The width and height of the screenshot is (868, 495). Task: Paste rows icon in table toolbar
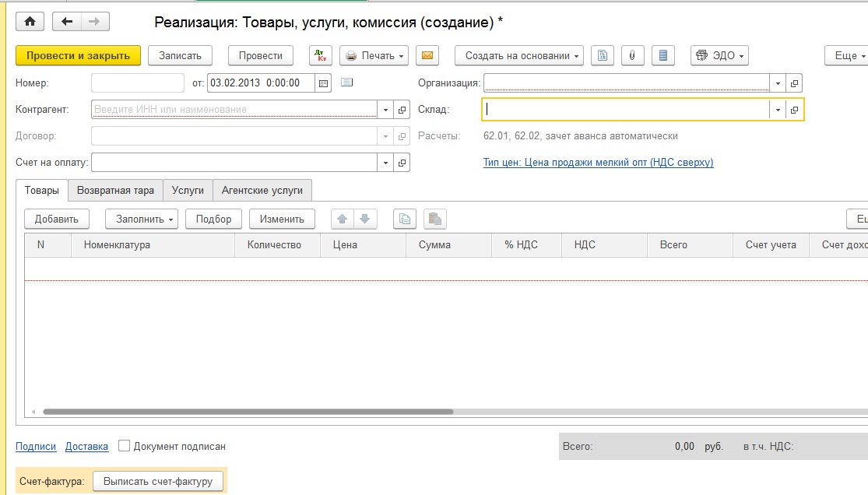point(435,219)
